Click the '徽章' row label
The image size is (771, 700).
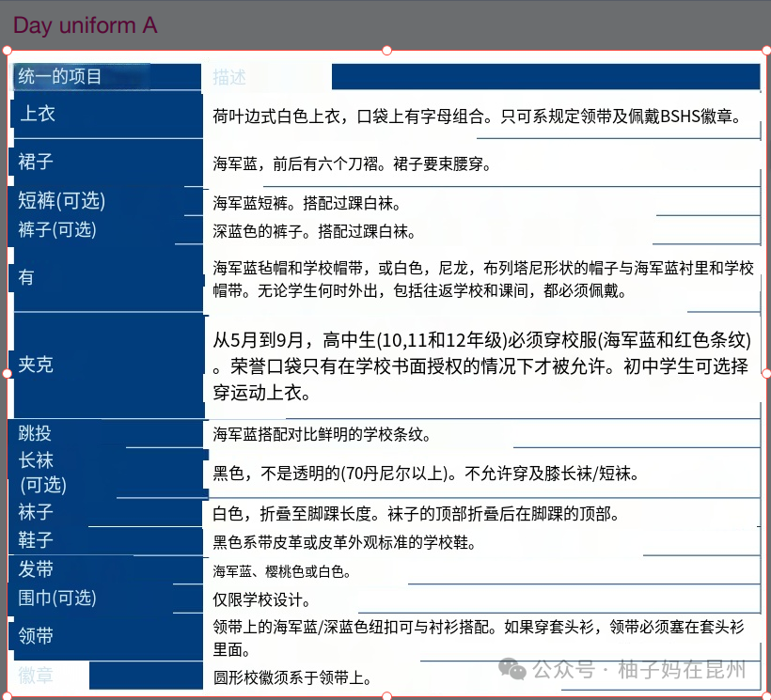[36, 676]
